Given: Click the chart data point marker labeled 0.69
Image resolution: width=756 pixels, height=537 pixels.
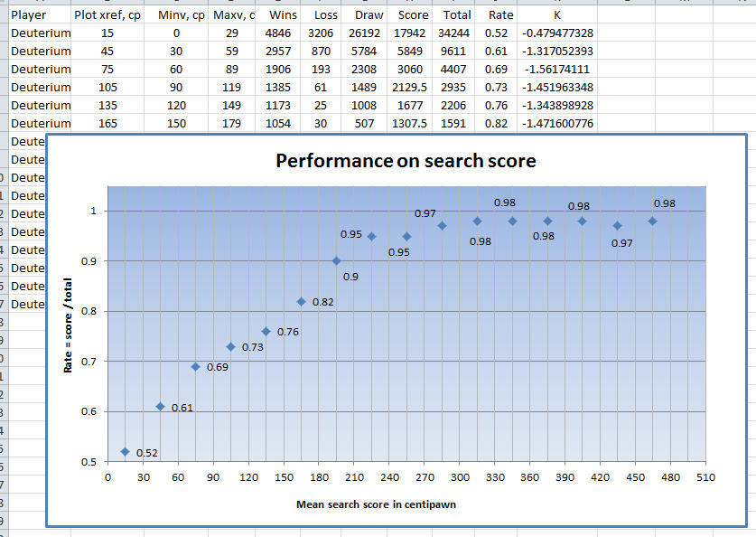Looking at the screenshot, I should (195, 366).
